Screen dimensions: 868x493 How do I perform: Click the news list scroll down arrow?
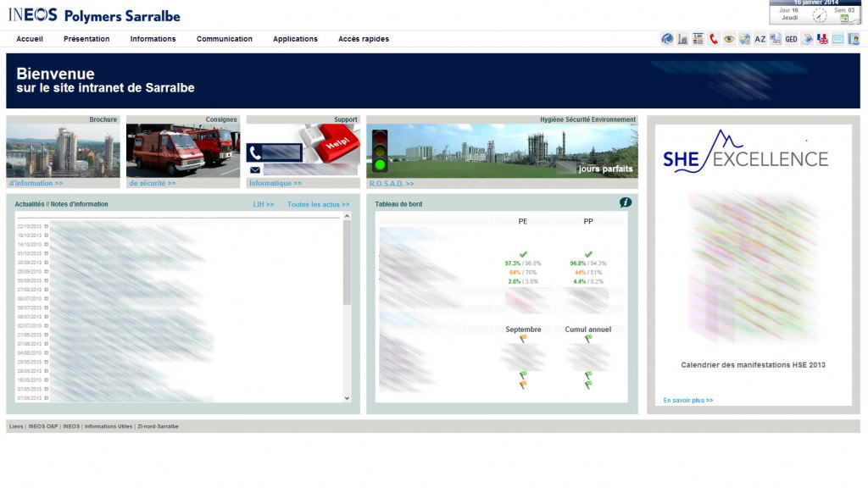347,398
